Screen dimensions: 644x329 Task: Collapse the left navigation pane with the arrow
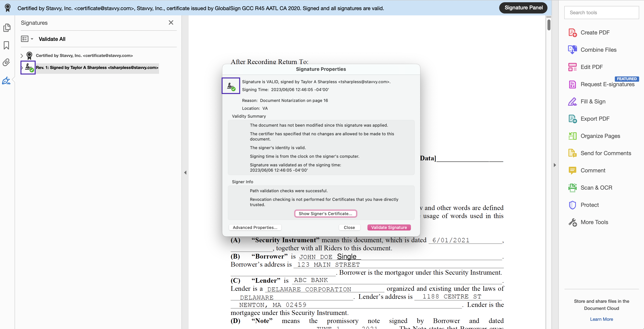185,173
